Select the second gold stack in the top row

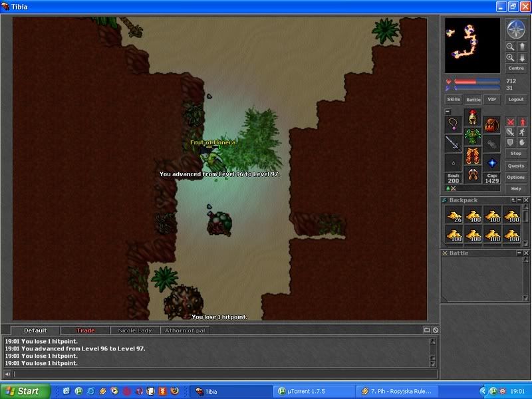click(473, 215)
